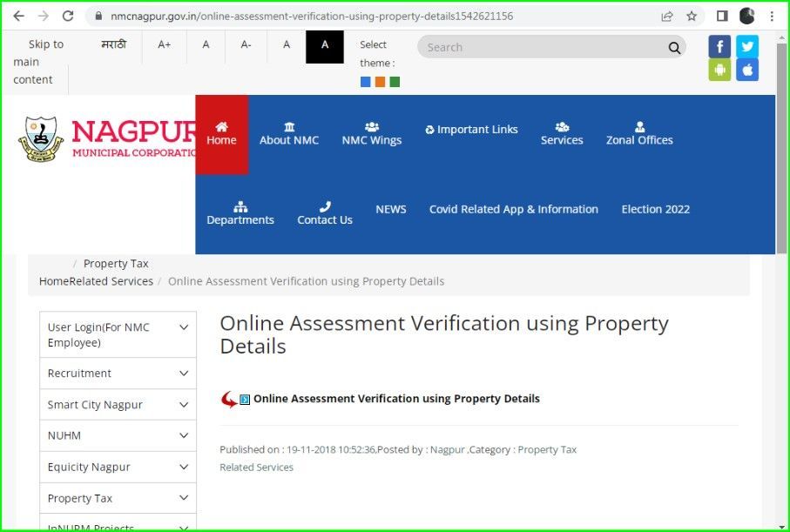Open the NMC Wings menu
The image size is (790, 532).
pos(371,133)
